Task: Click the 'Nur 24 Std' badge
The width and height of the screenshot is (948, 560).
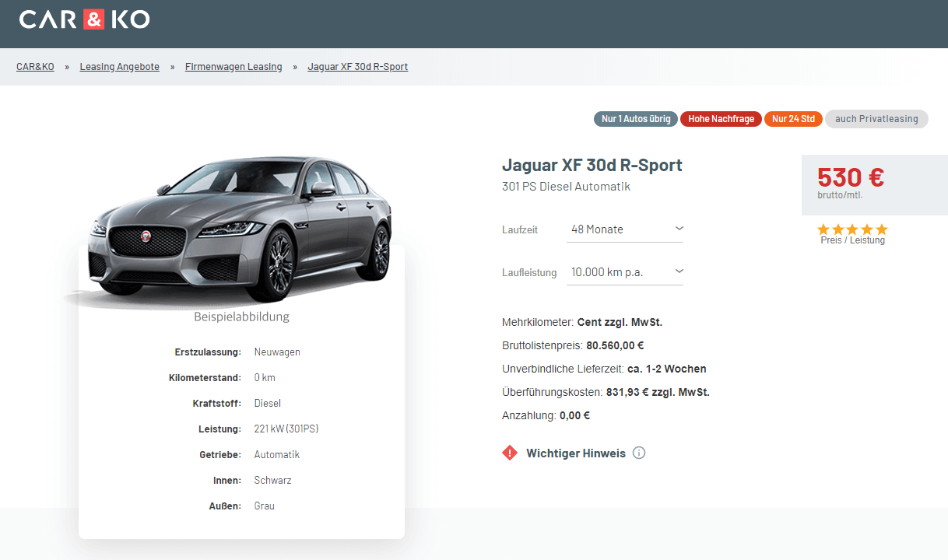Action: pos(793,119)
